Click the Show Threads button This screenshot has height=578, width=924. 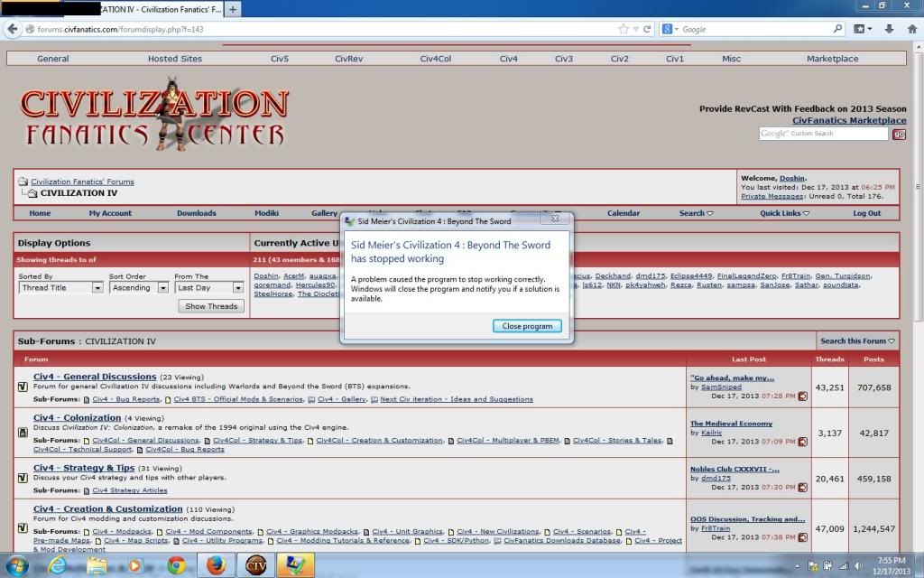(211, 306)
